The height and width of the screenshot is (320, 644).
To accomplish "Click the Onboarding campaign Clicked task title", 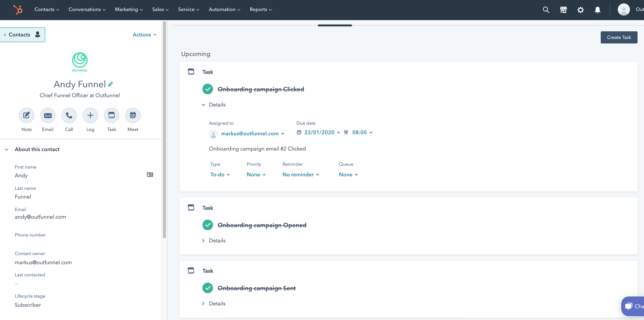I will pyautogui.click(x=261, y=89).
